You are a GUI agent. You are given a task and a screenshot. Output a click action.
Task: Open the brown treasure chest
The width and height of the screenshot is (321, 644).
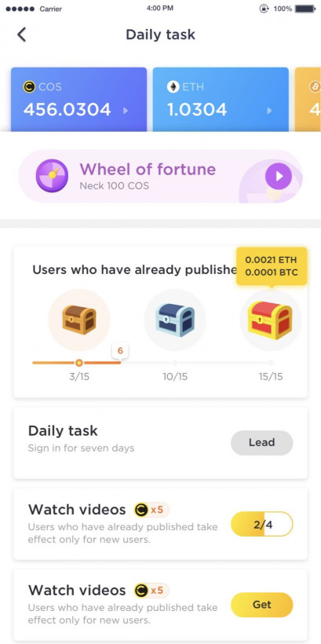pyautogui.click(x=79, y=320)
